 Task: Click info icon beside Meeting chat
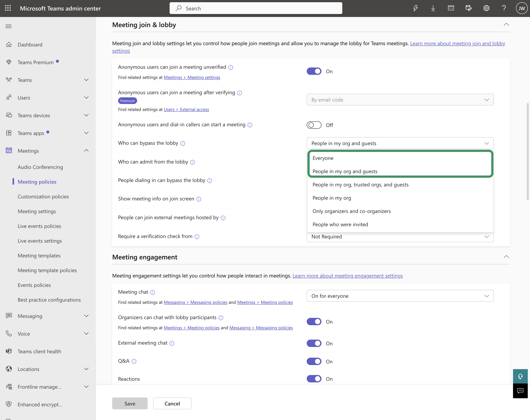[x=153, y=292]
